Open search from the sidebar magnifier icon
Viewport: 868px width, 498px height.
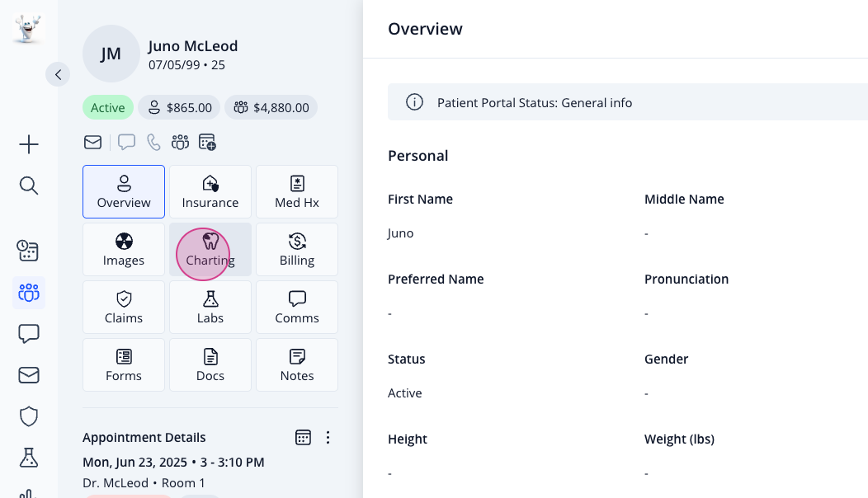[x=29, y=186]
